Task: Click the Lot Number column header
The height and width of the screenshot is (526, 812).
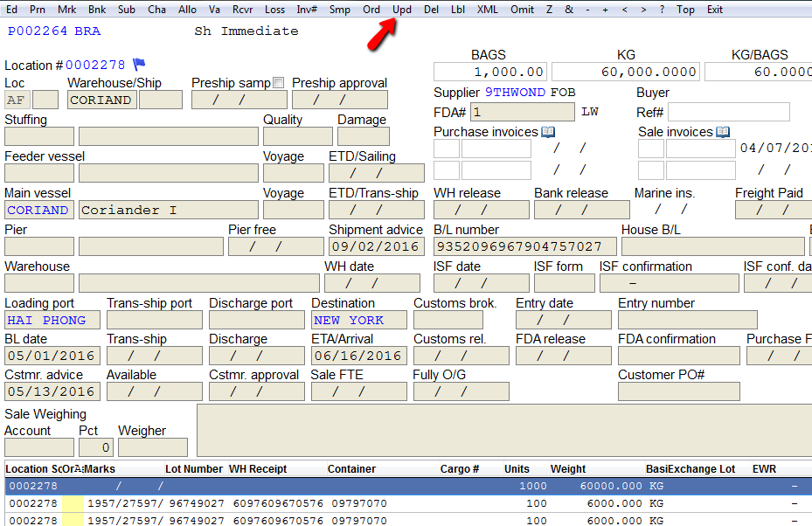Action: 194,469
